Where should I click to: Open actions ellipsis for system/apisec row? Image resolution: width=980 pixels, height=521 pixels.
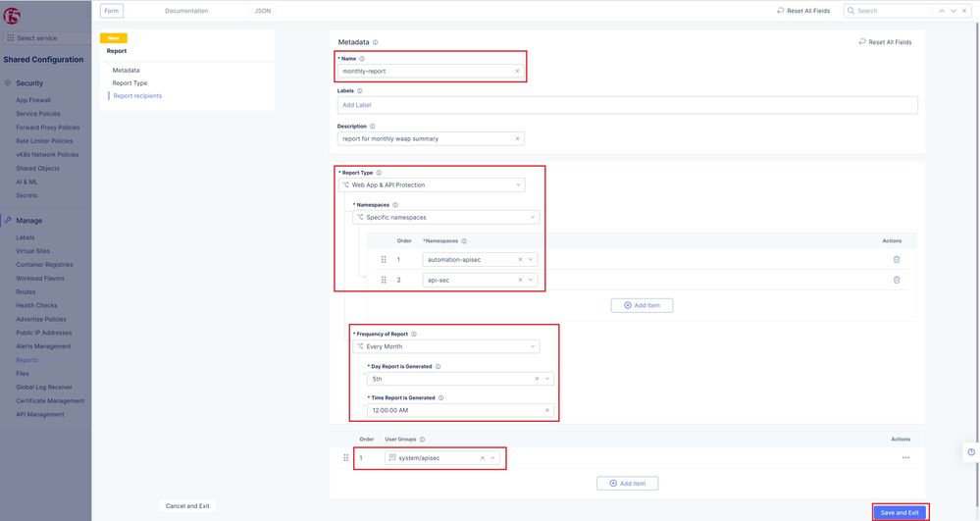coord(905,458)
